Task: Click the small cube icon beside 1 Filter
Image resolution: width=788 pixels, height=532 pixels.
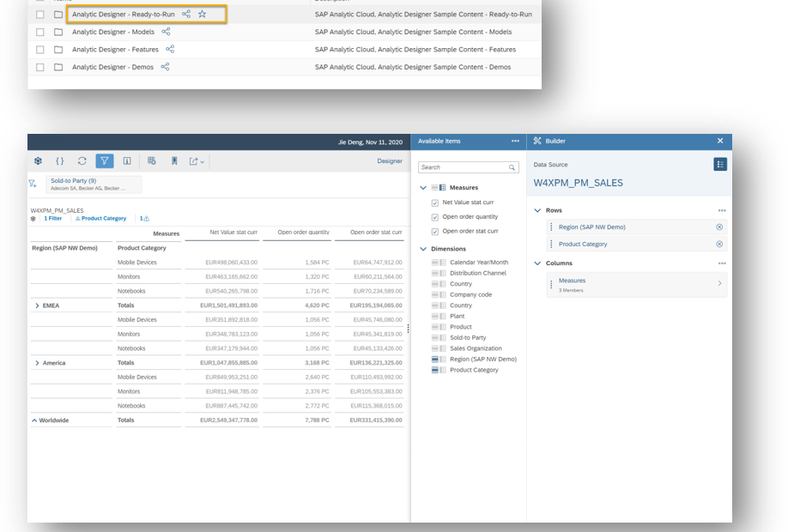Action: 33,219
